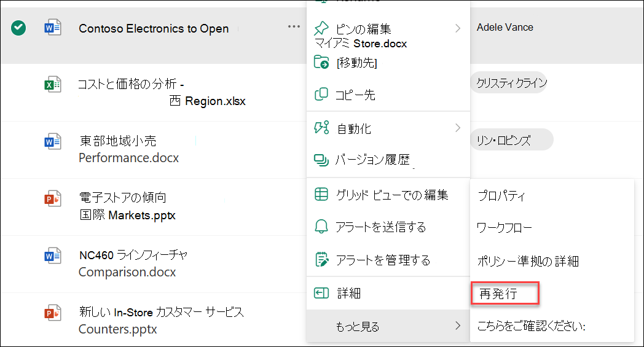The height and width of the screenshot is (347, 644).
Task: Click the details pane icon beside 詳細
Action: tap(321, 293)
